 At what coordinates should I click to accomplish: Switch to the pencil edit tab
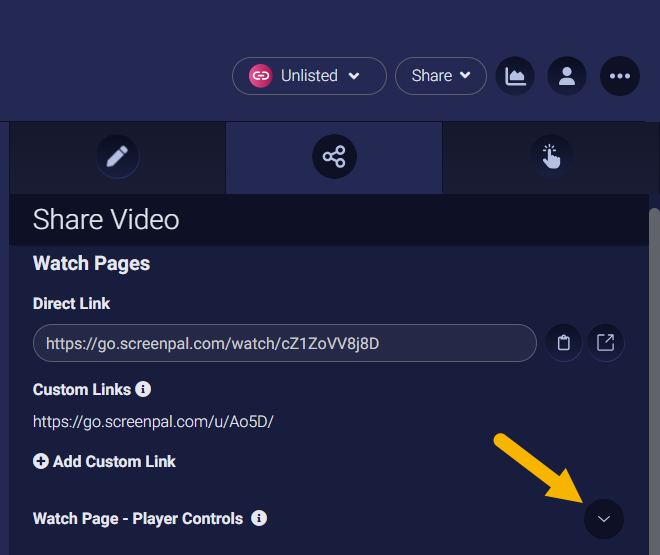[x=117, y=157]
